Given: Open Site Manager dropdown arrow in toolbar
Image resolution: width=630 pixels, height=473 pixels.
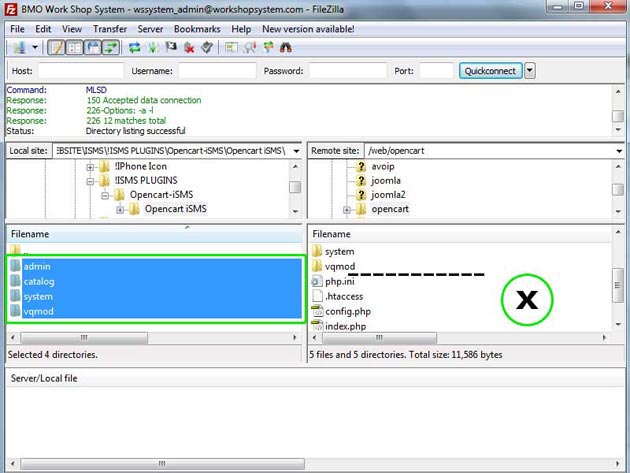Looking at the screenshot, I should pos(35,48).
